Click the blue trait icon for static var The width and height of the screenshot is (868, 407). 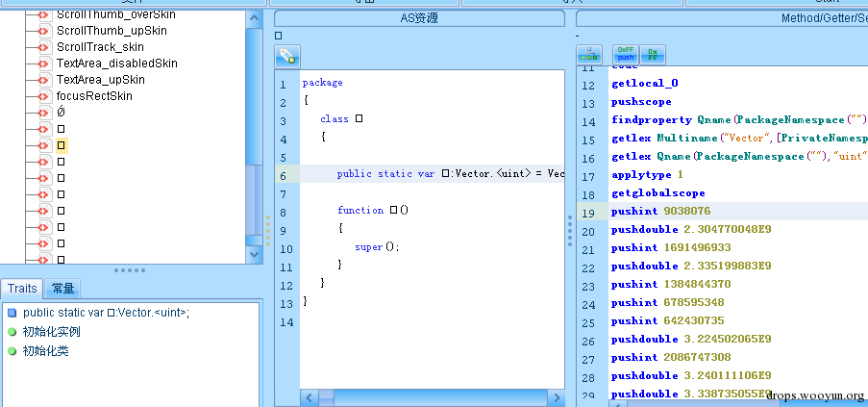coord(12,313)
